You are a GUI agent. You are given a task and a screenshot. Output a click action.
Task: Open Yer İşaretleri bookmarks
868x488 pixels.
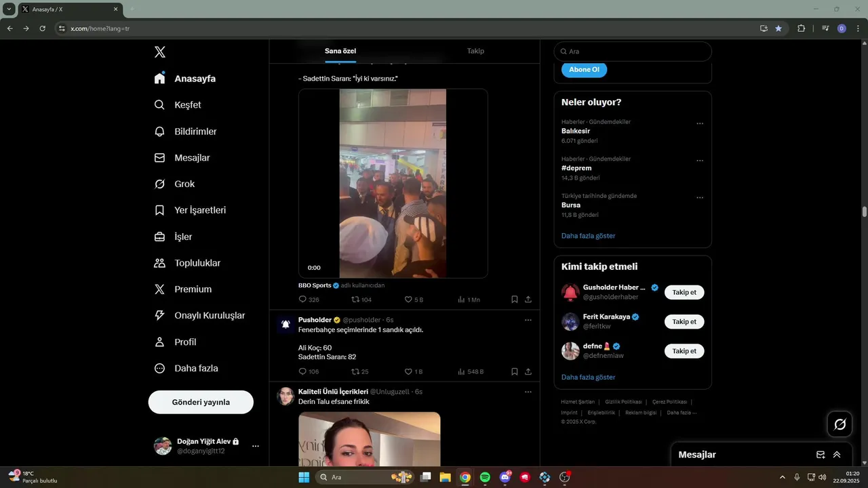(x=190, y=210)
